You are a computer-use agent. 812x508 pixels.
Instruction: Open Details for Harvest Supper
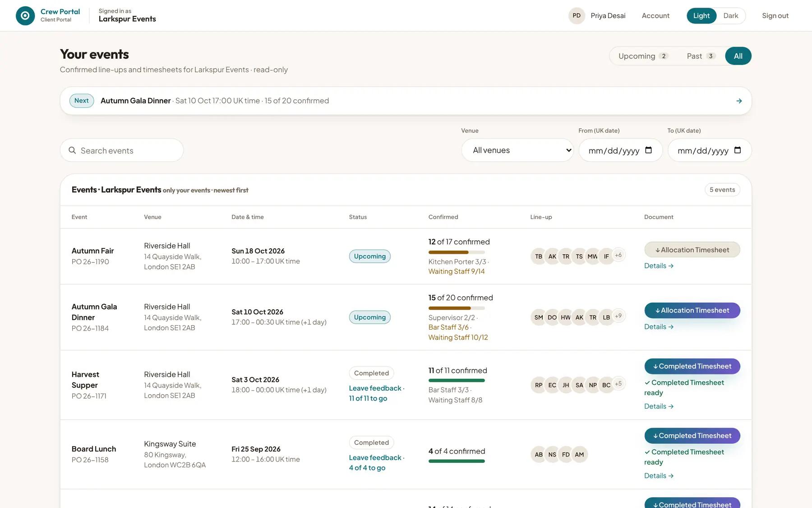click(659, 406)
